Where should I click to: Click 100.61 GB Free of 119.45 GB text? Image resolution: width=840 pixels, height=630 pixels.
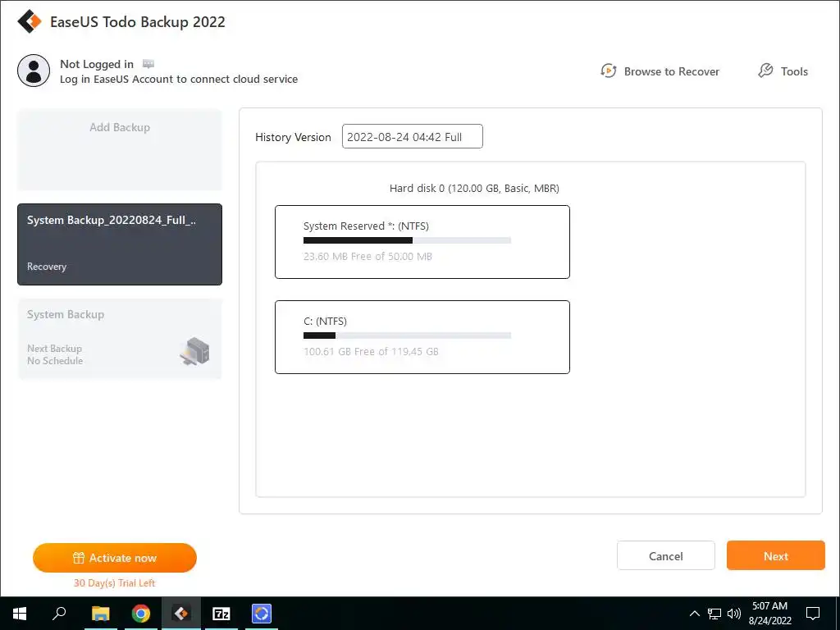(x=371, y=352)
